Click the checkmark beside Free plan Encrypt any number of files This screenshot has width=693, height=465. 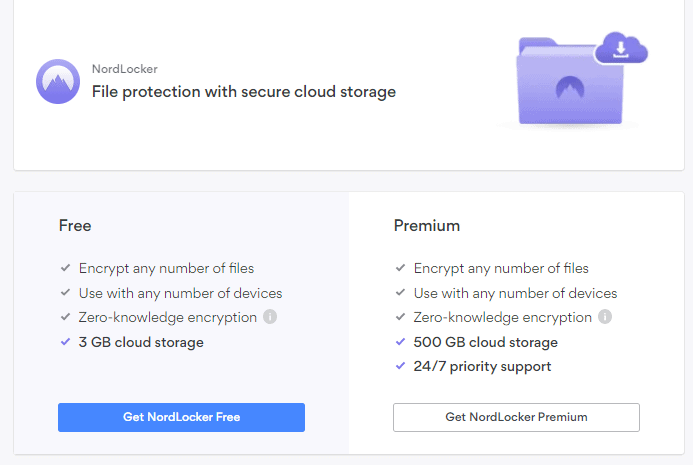[66, 268]
